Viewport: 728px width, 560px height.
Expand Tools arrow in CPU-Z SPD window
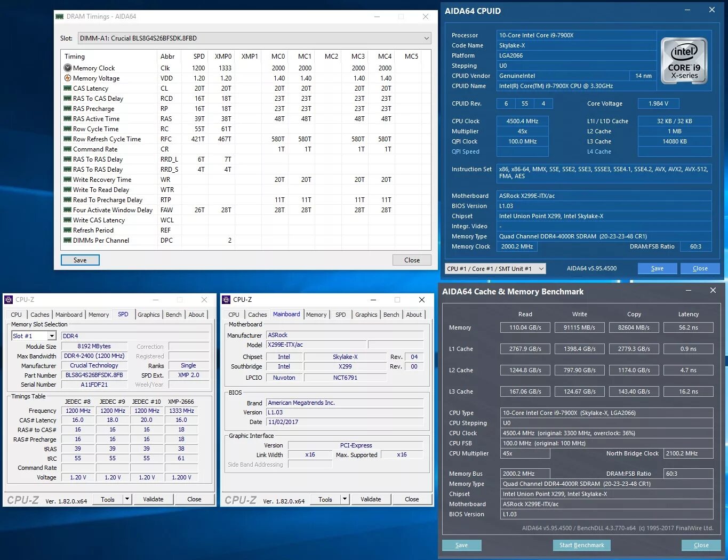[127, 500]
